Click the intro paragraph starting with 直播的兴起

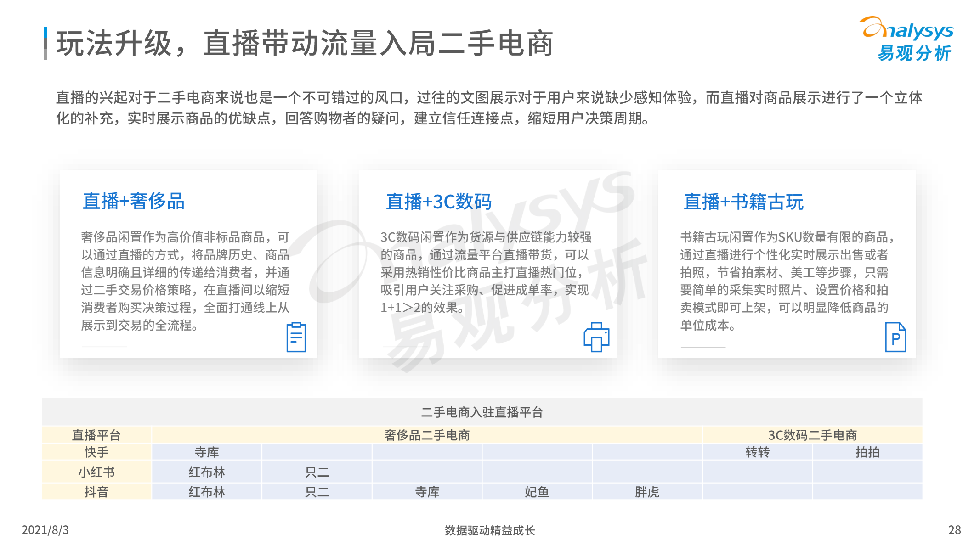489,108
